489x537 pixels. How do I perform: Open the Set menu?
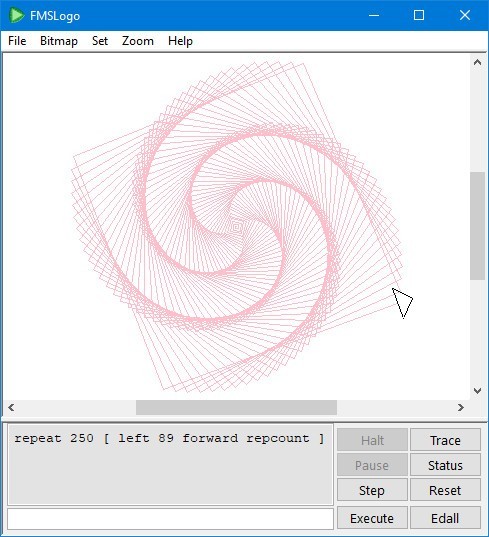[x=100, y=41]
